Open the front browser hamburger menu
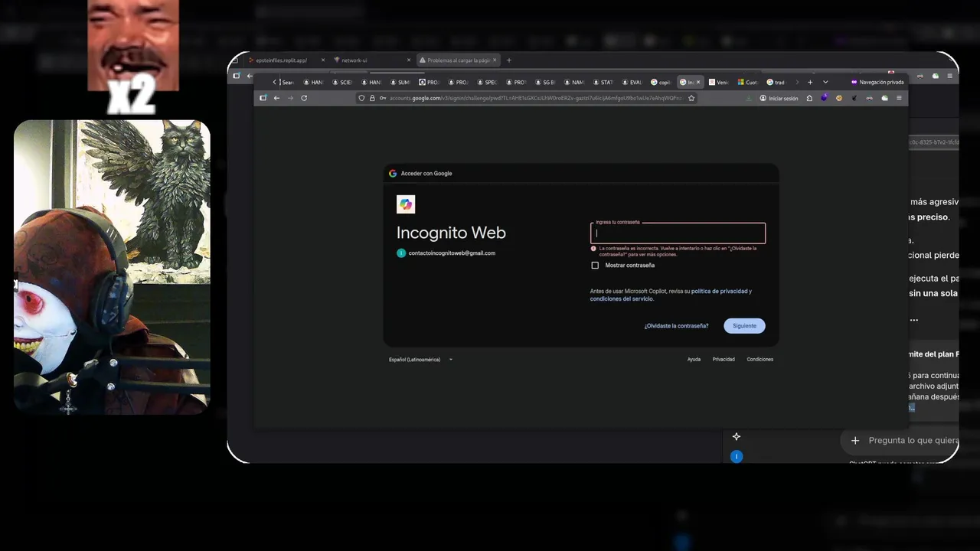980x551 pixels. point(899,98)
